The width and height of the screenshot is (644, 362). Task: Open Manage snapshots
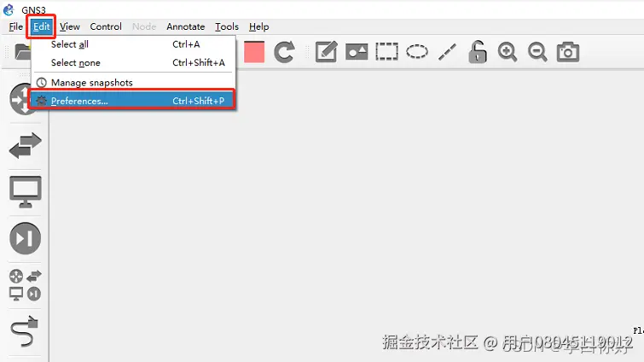pos(133,83)
